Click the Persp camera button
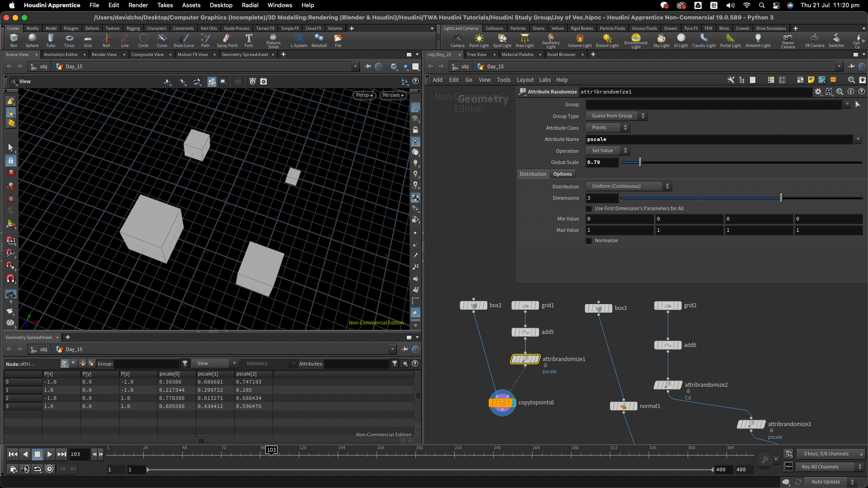 364,95
